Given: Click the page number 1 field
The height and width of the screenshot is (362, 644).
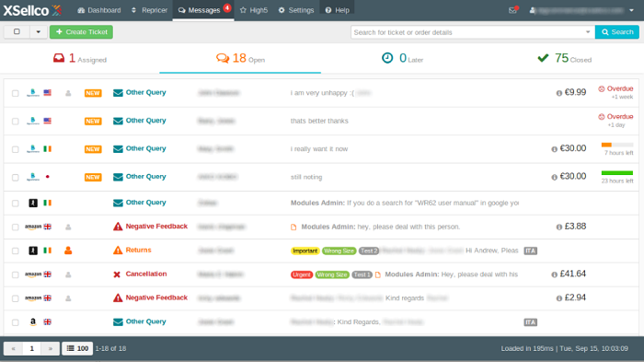Looking at the screenshot, I should coord(32,348).
